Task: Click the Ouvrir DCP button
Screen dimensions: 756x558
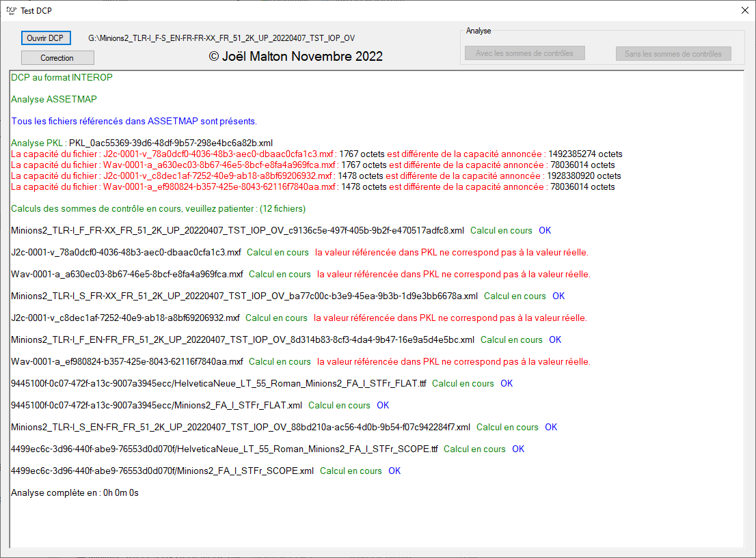Action: point(46,38)
